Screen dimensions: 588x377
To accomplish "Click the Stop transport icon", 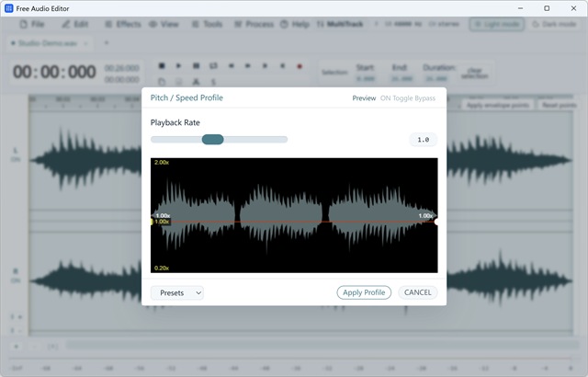I will [162, 66].
